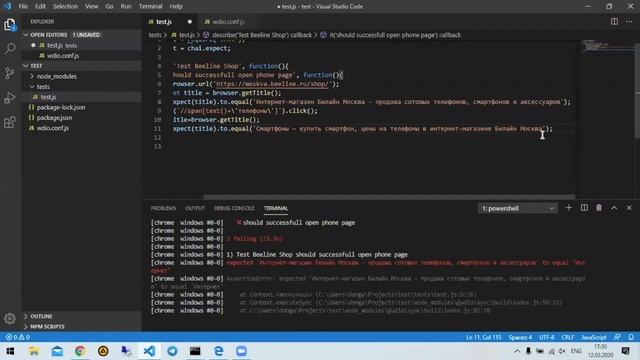Open Windows Start menu

10,351
